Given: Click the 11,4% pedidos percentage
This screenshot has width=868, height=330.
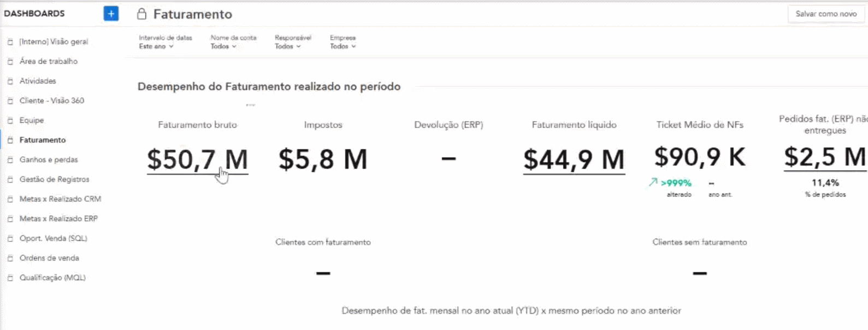Looking at the screenshot, I should pyautogui.click(x=825, y=182).
